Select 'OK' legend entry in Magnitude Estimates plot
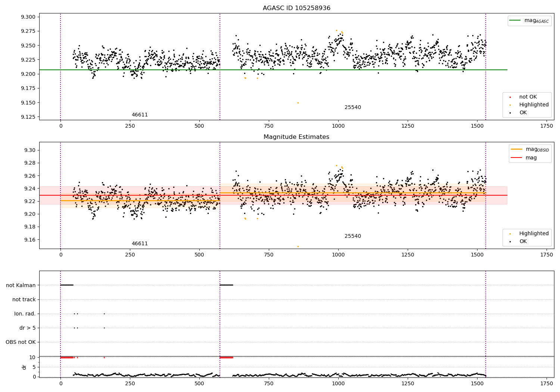Image resolution: width=560 pixels, height=392 pixels. click(523, 242)
